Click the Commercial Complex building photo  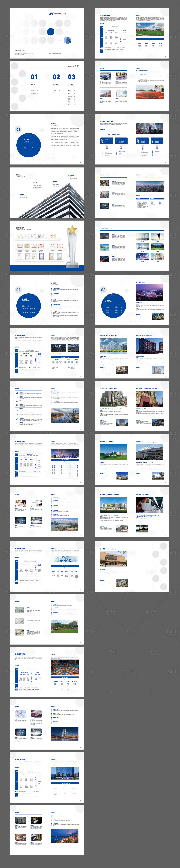[150, 399]
